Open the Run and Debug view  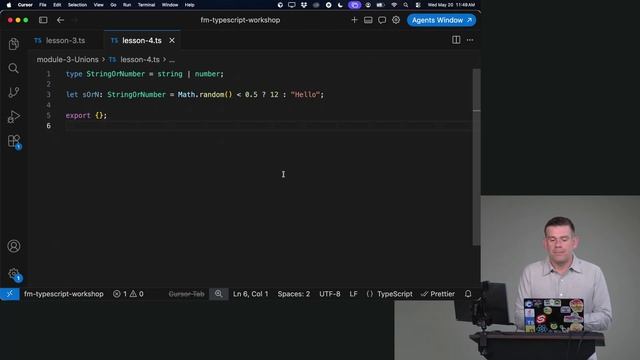pyautogui.click(x=13, y=117)
